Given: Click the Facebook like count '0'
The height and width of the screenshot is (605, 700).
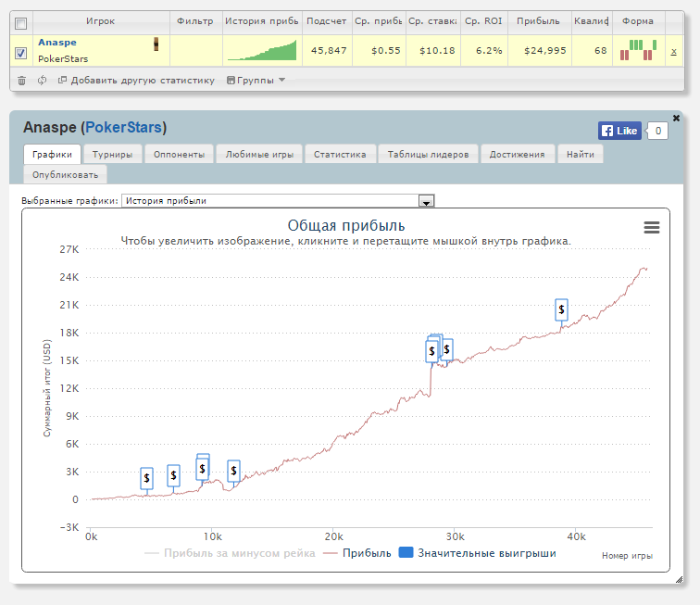Looking at the screenshot, I should [657, 131].
